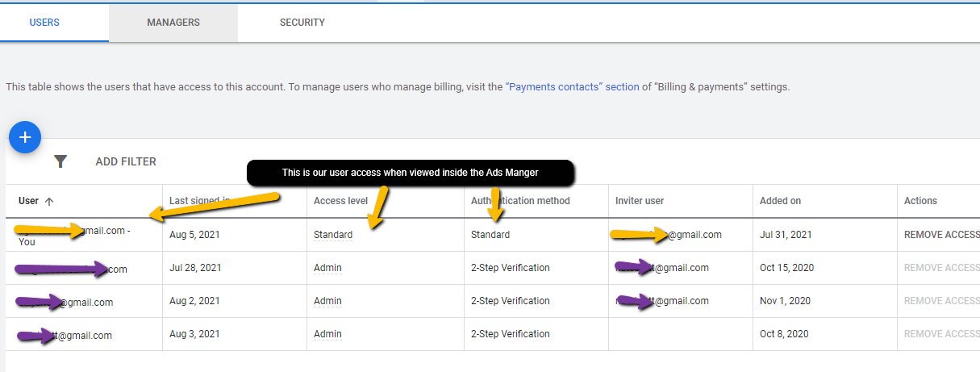The width and height of the screenshot is (980, 372).
Task: Click the Inviter user column header
Action: (x=640, y=201)
